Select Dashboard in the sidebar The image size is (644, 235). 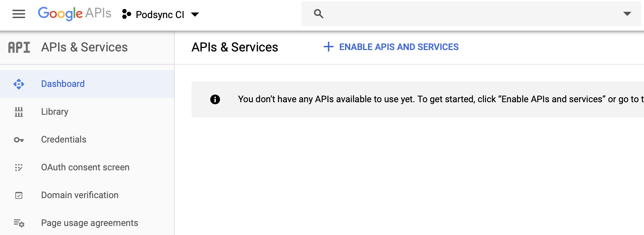pos(63,84)
